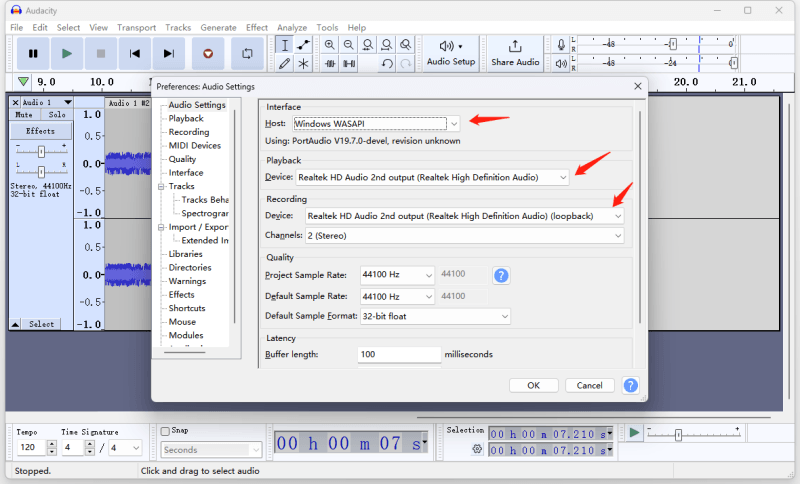Open the Effect menu
Viewport: 800px width, 484px height.
coord(257,28)
